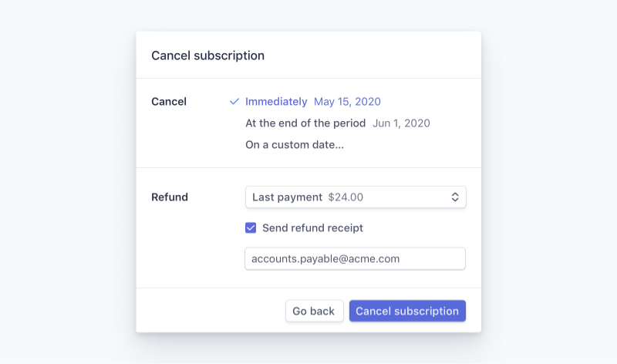Click the Cancel subscription dialog title
The height and width of the screenshot is (364, 617).
point(207,56)
